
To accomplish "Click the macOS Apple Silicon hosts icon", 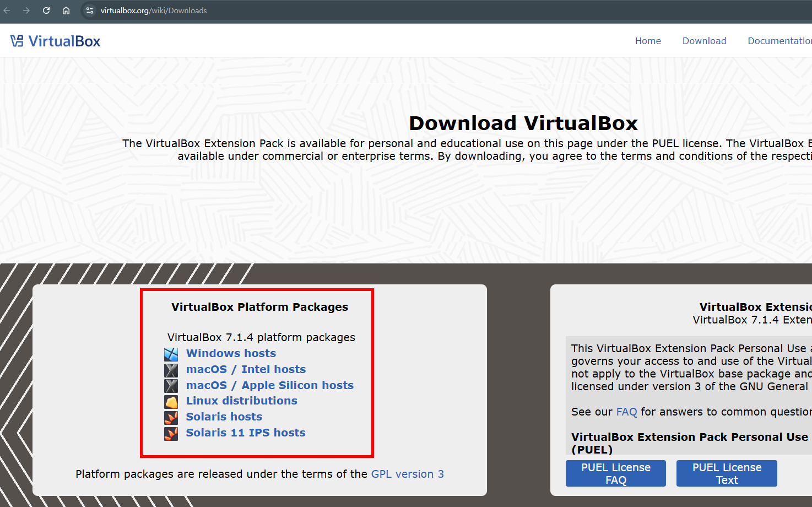I will tap(171, 386).
